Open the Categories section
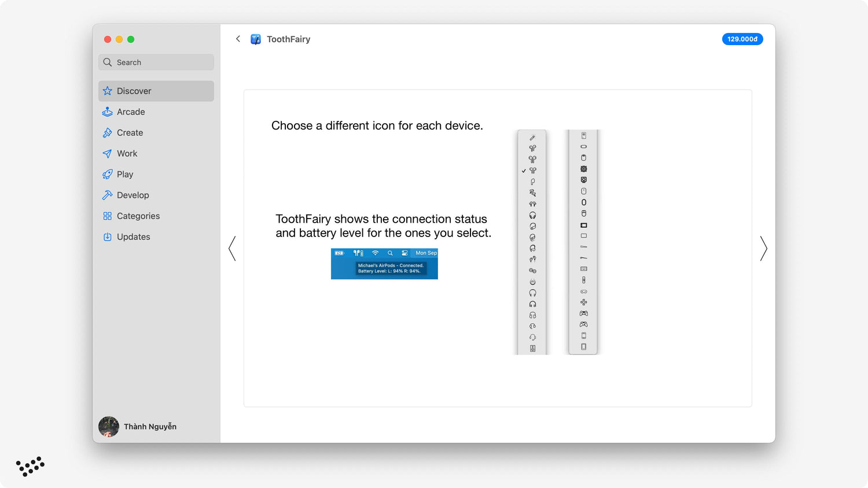This screenshot has height=488, width=868. tap(138, 216)
